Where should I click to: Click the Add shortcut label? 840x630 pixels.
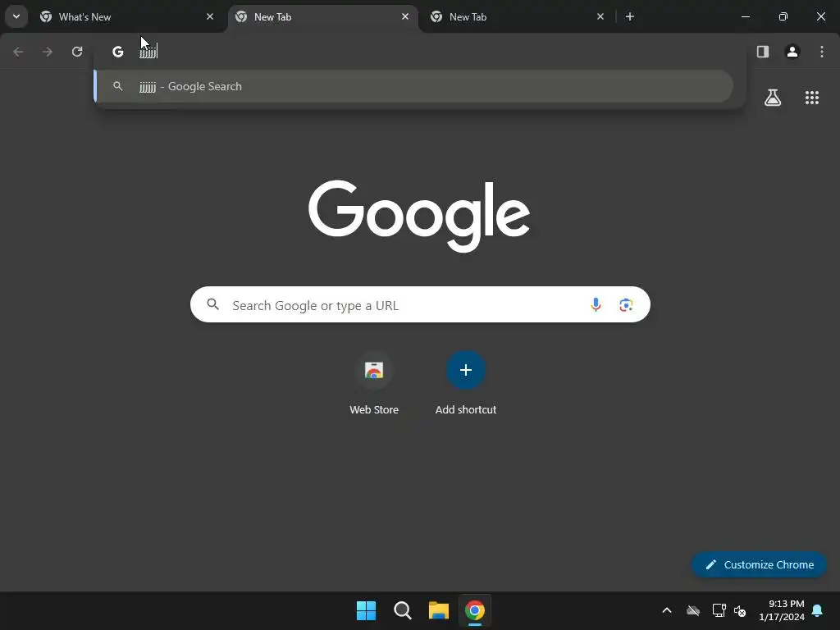click(x=466, y=410)
